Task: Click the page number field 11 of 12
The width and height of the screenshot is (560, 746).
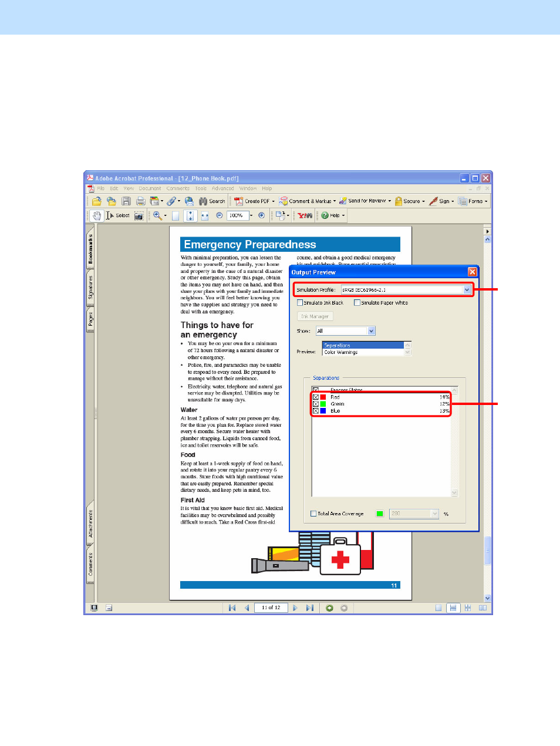Action: 271,608
